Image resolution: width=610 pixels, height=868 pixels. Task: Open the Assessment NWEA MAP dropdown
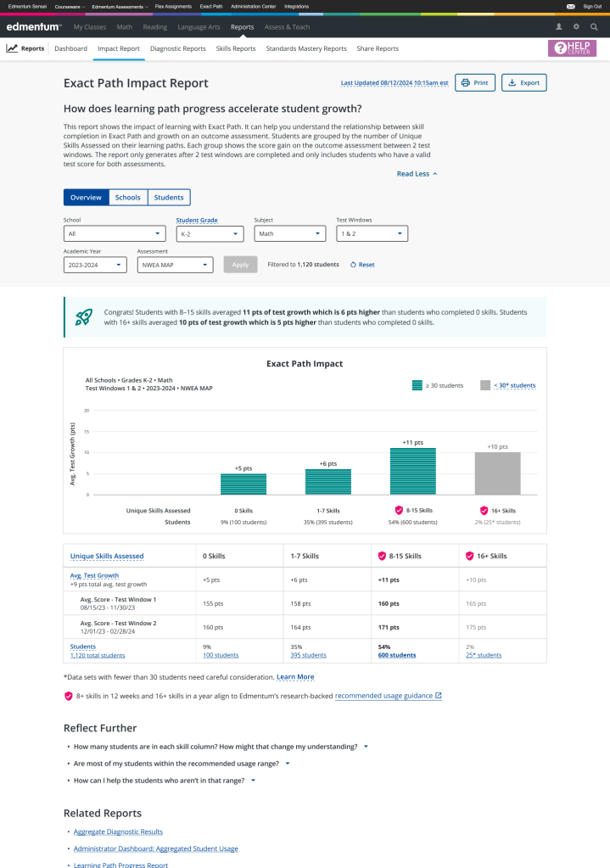click(x=175, y=265)
